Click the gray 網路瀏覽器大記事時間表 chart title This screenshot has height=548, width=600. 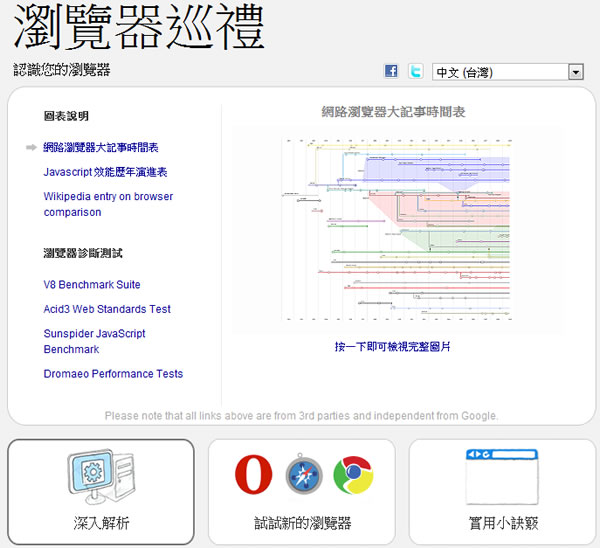(x=393, y=112)
